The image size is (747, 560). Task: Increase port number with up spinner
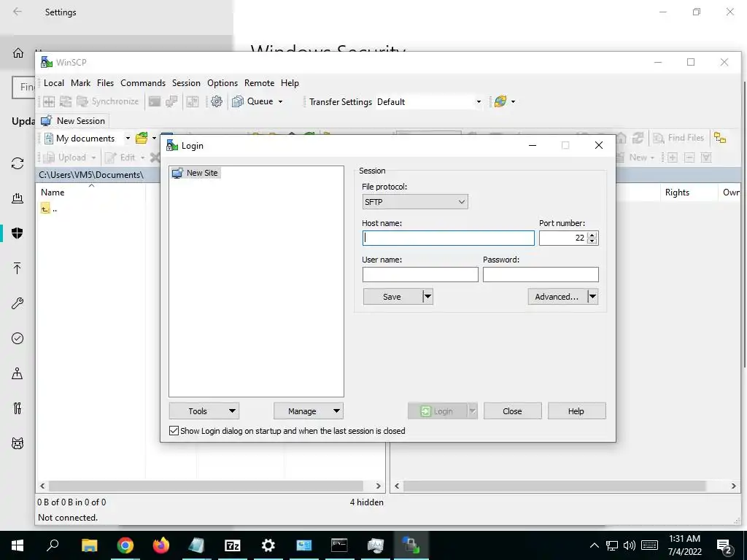pos(592,235)
